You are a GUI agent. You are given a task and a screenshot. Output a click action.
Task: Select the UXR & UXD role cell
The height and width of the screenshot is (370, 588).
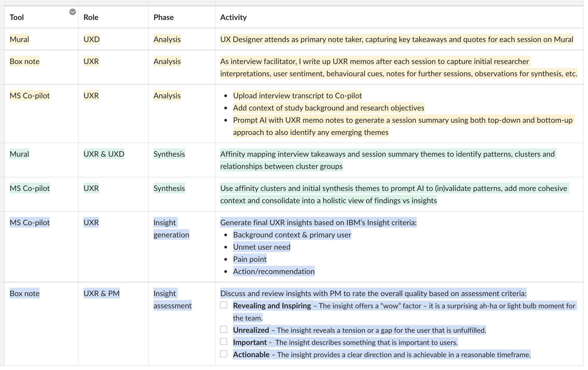(x=104, y=154)
